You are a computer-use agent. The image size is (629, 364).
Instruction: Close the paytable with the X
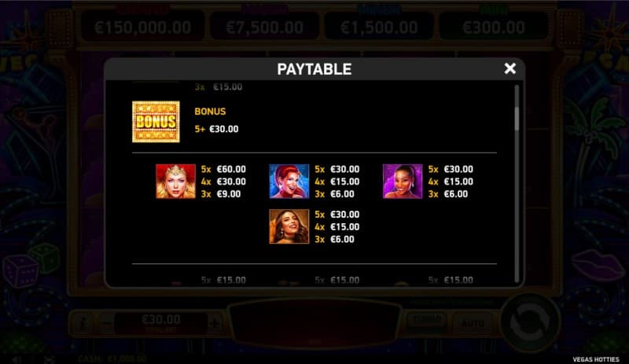(x=509, y=68)
